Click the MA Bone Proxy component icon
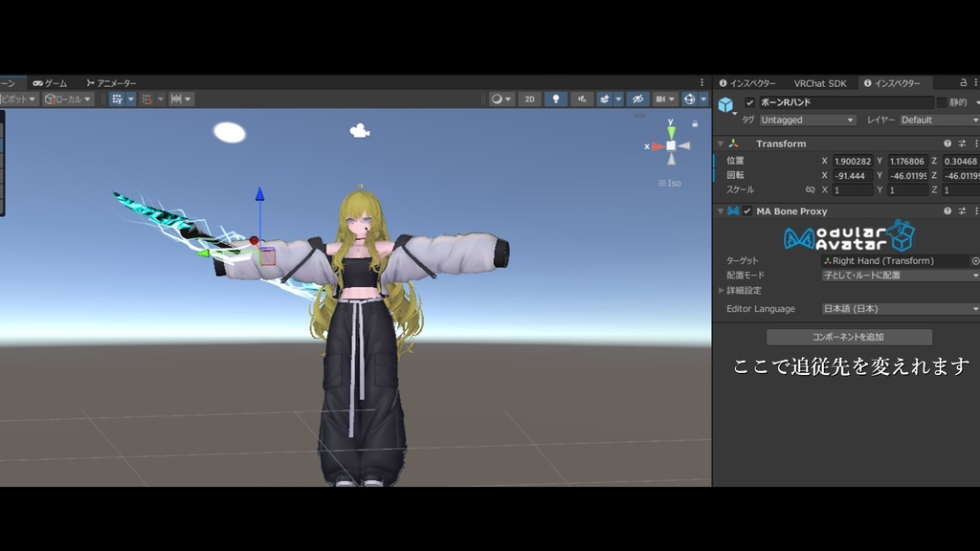The width and height of the screenshot is (980, 551). (734, 211)
